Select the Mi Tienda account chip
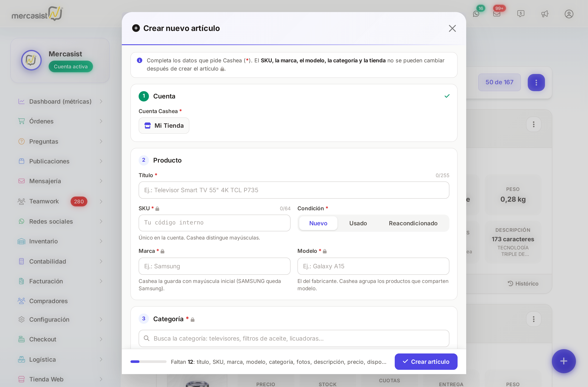 coord(164,126)
